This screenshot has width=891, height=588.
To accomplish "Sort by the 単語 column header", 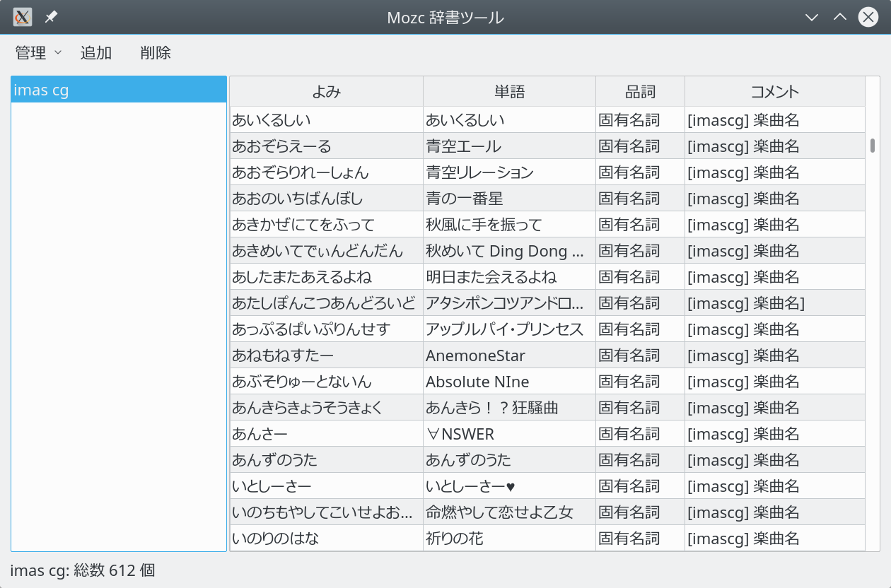I will click(509, 92).
